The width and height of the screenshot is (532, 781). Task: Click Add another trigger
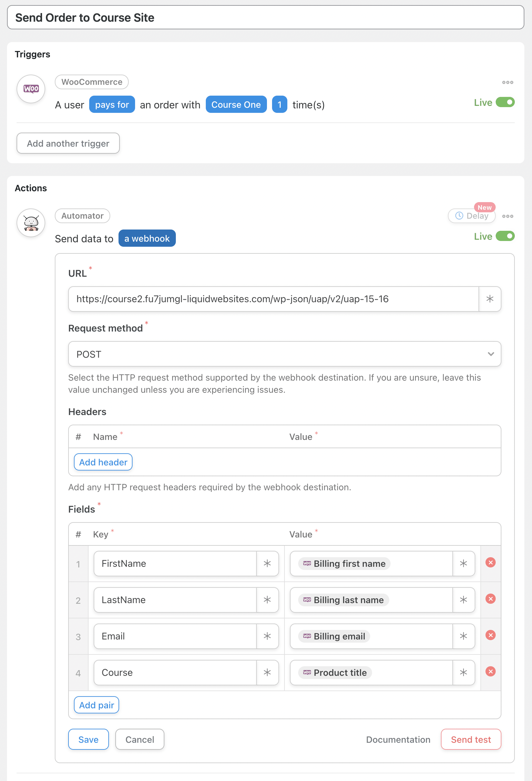click(x=68, y=143)
